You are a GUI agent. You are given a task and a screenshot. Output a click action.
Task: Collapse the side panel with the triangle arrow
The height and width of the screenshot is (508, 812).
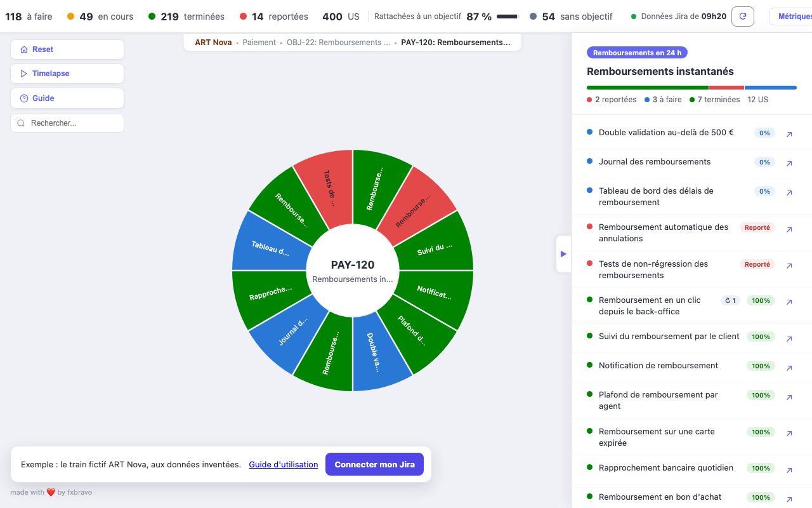click(563, 254)
